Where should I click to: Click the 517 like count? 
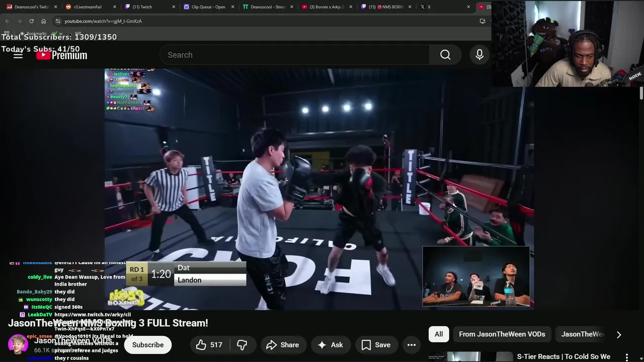(x=216, y=345)
